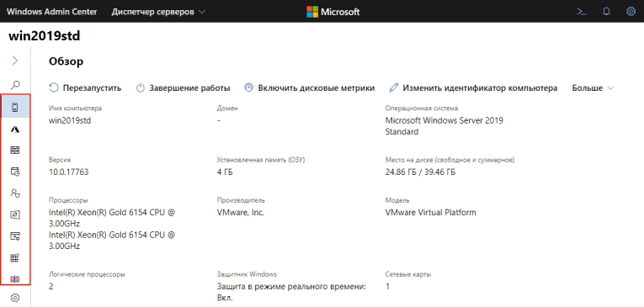This screenshot has height=307, width=644.
Task: Open the scheduled tasks calendar-clock sidebar icon
Action: coord(15,172)
